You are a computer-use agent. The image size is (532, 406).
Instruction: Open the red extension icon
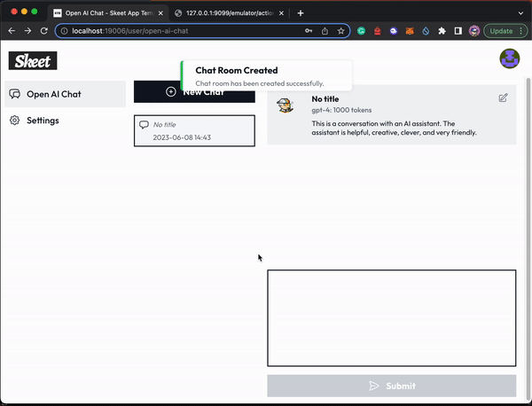378,31
